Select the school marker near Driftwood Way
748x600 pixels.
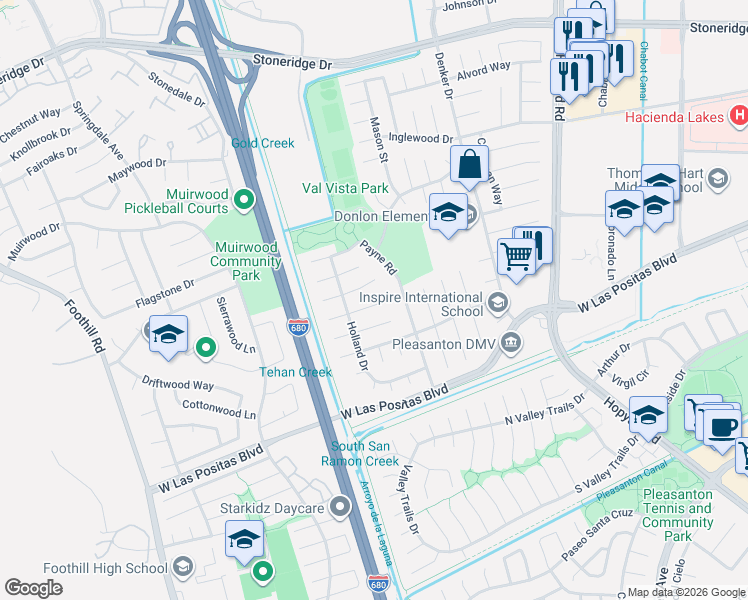(168, 335)
